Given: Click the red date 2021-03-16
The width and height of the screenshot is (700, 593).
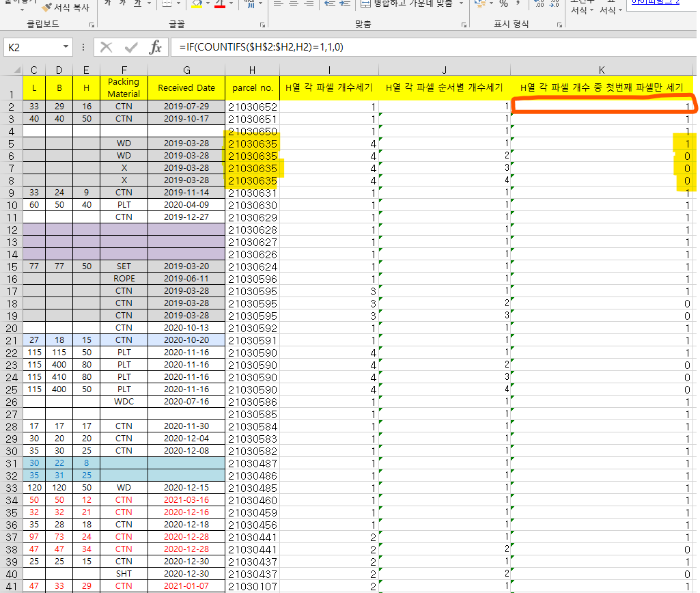Looking at the screenshot, I should point(186,500).
